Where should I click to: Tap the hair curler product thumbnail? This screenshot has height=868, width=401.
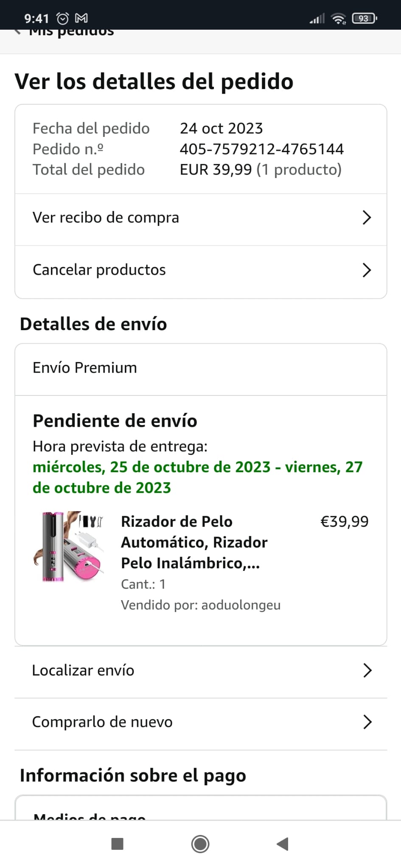[x=69, y=546]
